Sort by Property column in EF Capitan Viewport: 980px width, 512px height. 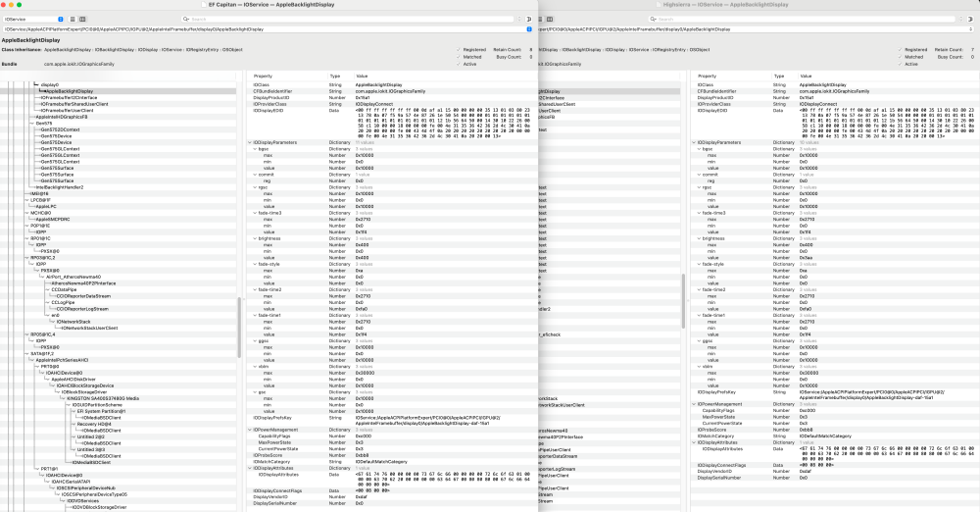(263, 76)
